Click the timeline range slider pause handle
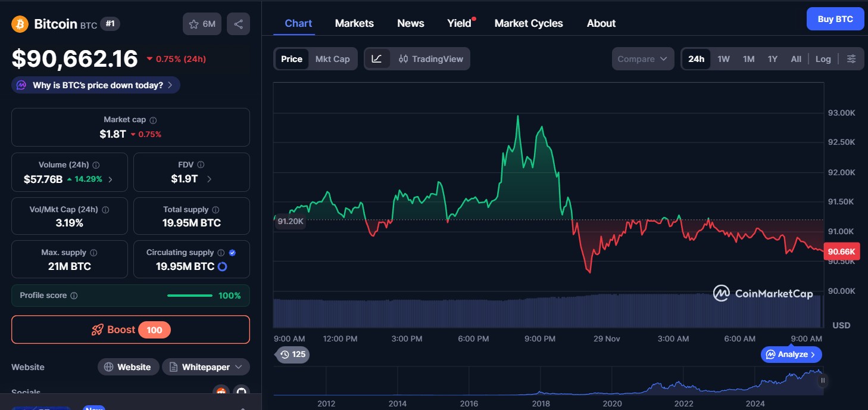Viewport: 868px width, 410px height. click(823, 380)
